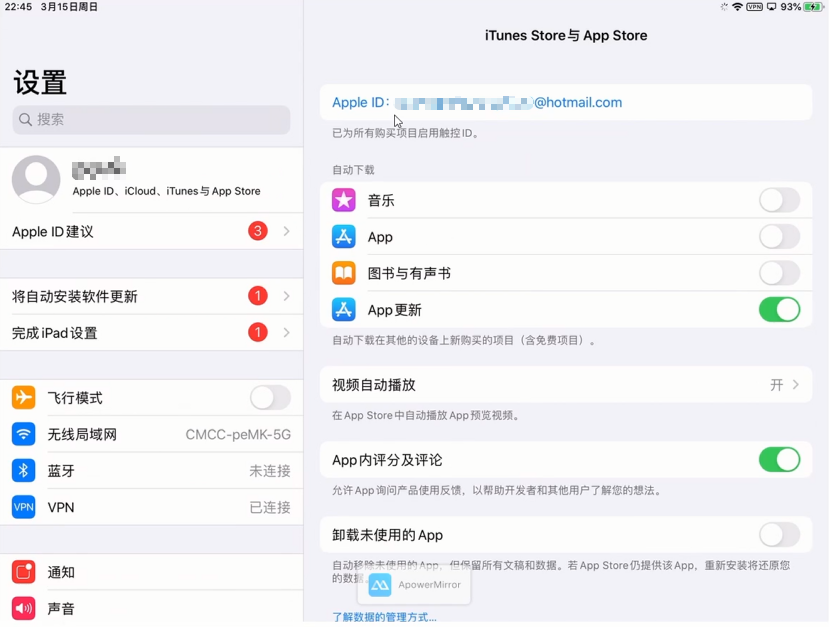The width and height of the screenshot is (829, 627).
Task: Tap the blue Wi-Fi settings icon
Action: click(24, 434)
